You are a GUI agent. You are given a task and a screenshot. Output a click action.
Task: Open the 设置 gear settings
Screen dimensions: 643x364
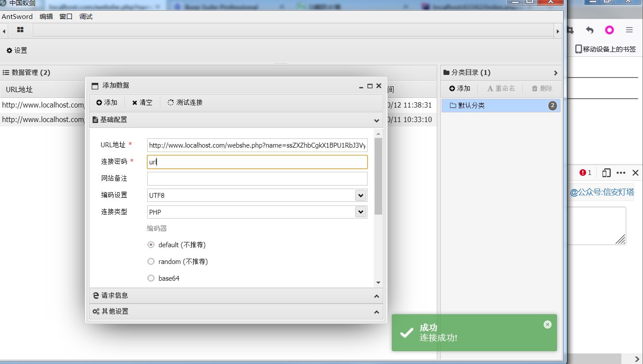coord(17,51)
